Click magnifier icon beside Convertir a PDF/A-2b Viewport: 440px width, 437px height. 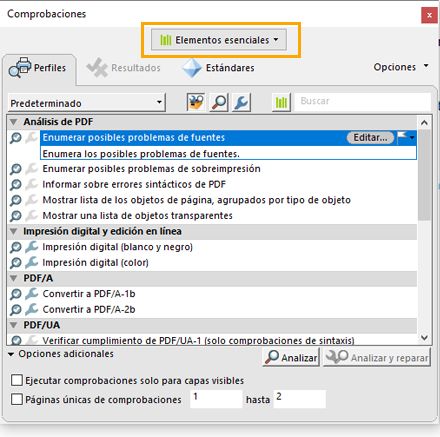pos(16,310)
